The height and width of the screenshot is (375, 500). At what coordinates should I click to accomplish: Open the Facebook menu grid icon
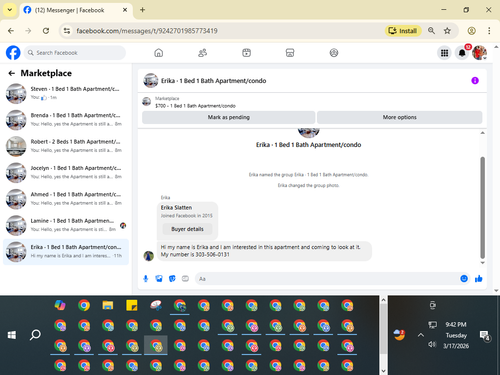(x=444, y=53)
